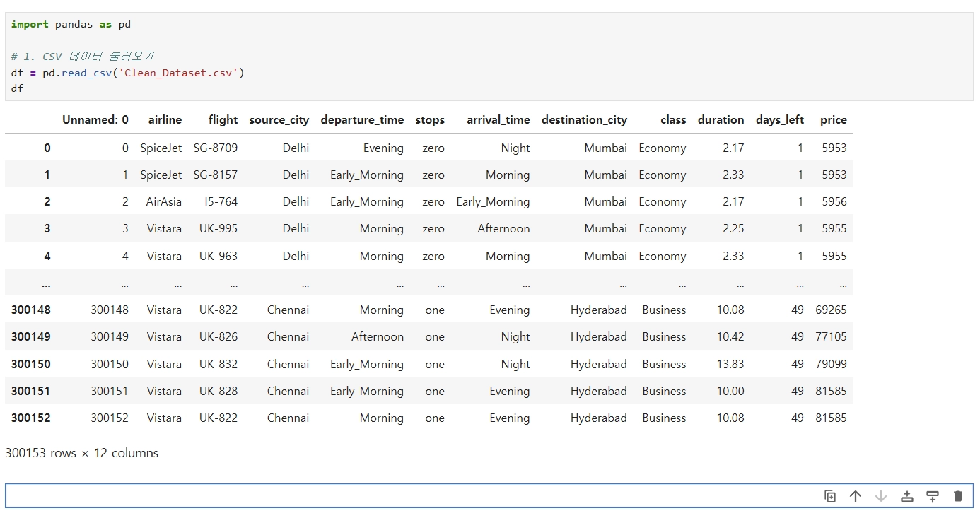Click the 'import pandas as pd' line
The image size is (980, 518).
(x=71, y=24)
